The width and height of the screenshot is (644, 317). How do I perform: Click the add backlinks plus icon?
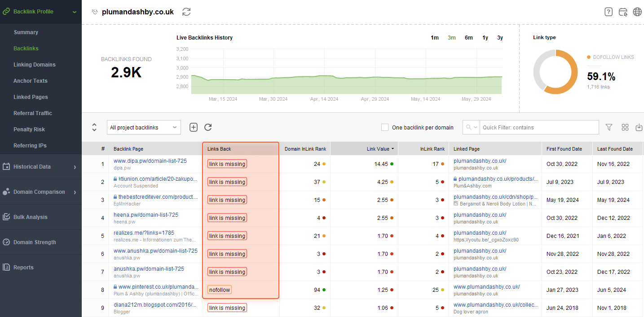[x=194, y=127]
